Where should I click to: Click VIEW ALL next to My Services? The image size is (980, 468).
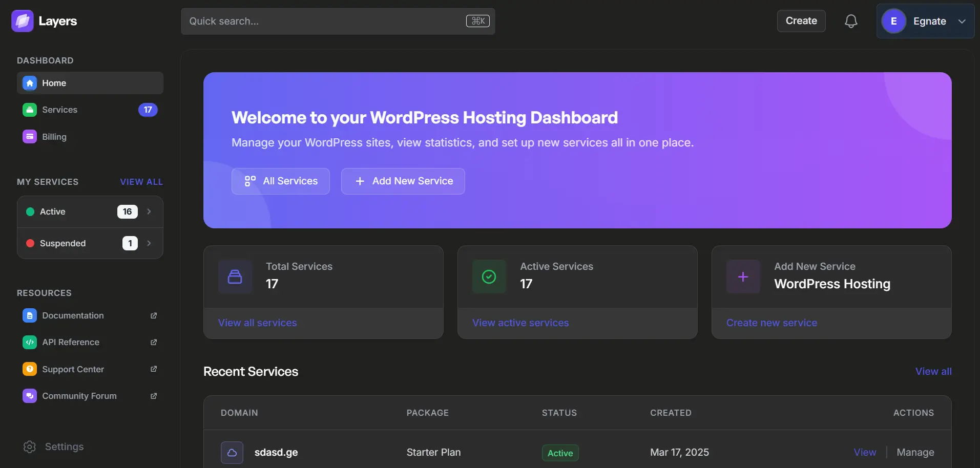pos(141,182)
